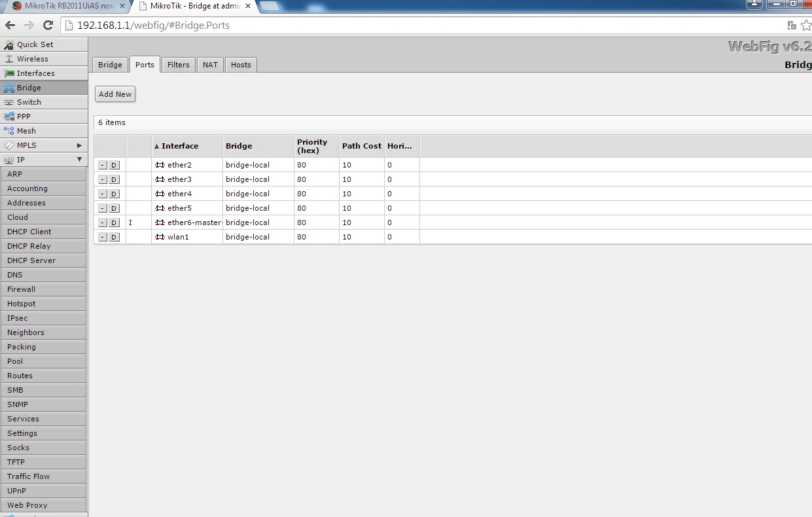The image size is (812, 517).
Task: Disable the ether3 port entry
Action: [x=114, y=179]
